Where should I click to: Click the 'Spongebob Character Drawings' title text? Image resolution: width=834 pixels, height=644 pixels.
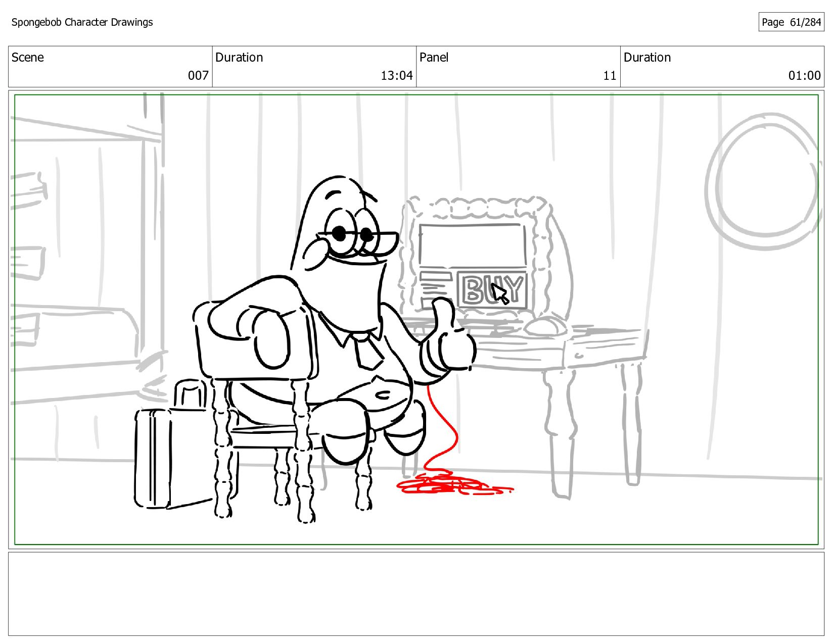tap(82, 22)
